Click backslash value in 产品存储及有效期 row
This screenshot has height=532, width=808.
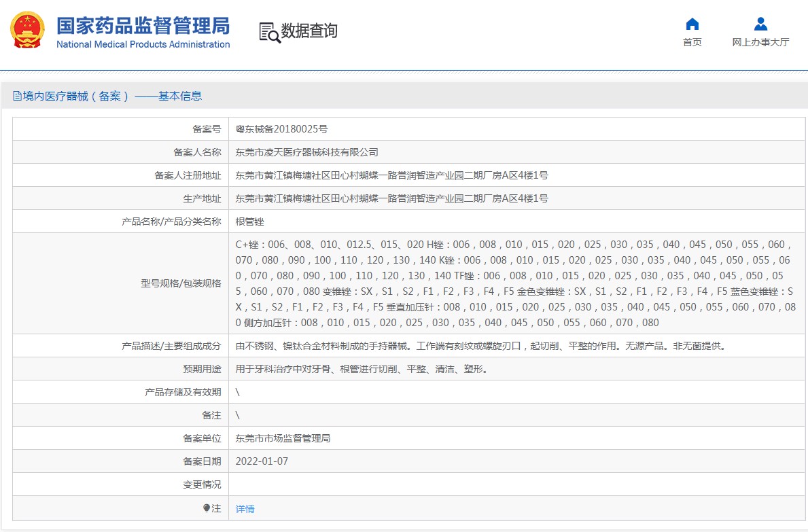point(238,393)
